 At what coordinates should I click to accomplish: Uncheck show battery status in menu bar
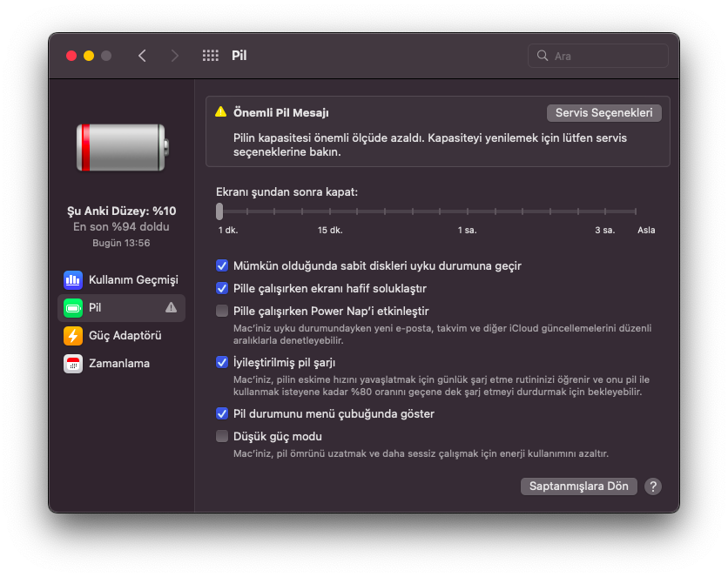click(222, 413)
